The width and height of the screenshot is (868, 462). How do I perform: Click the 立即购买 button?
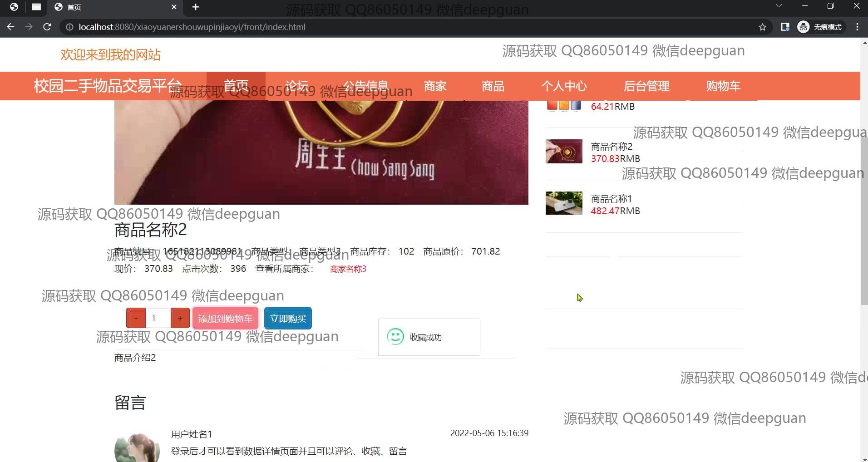point(288,318)
